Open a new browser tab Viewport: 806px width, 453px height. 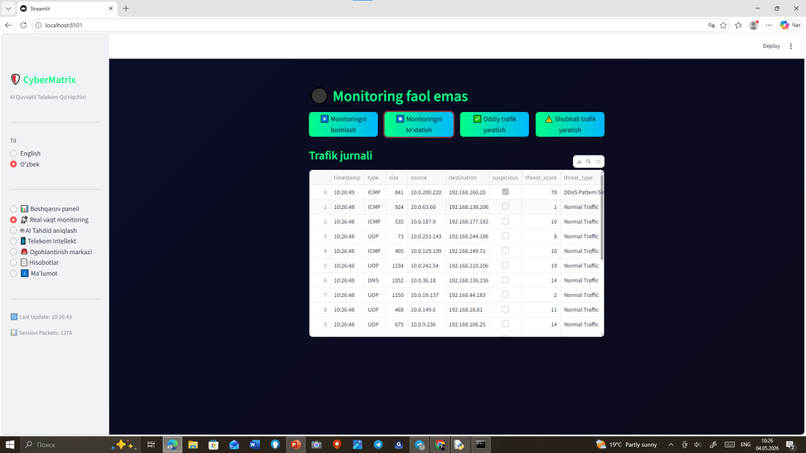(126, 9)
